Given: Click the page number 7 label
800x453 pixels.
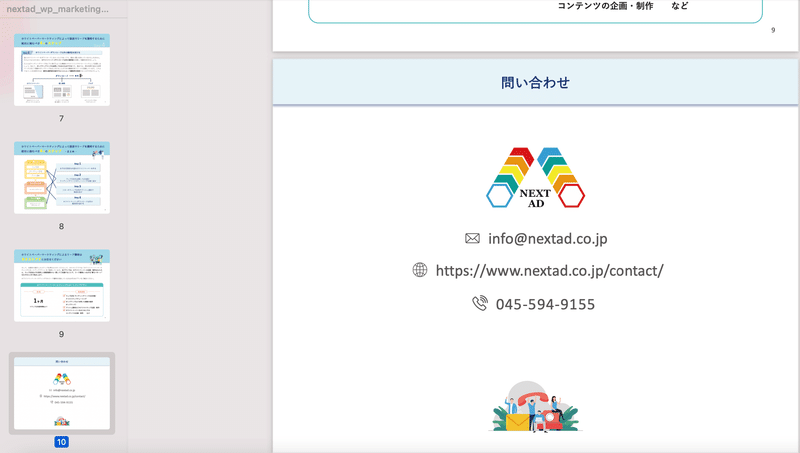Looking at the screenshot, I should point(61,118).
